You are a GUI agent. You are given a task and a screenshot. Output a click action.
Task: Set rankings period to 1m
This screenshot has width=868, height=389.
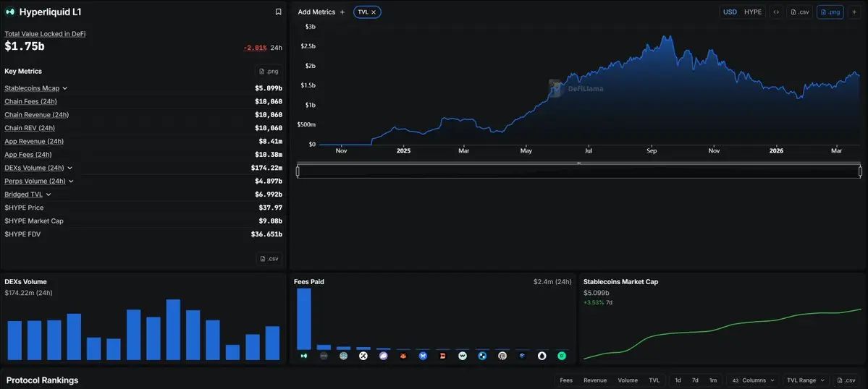tap(713, 380)
